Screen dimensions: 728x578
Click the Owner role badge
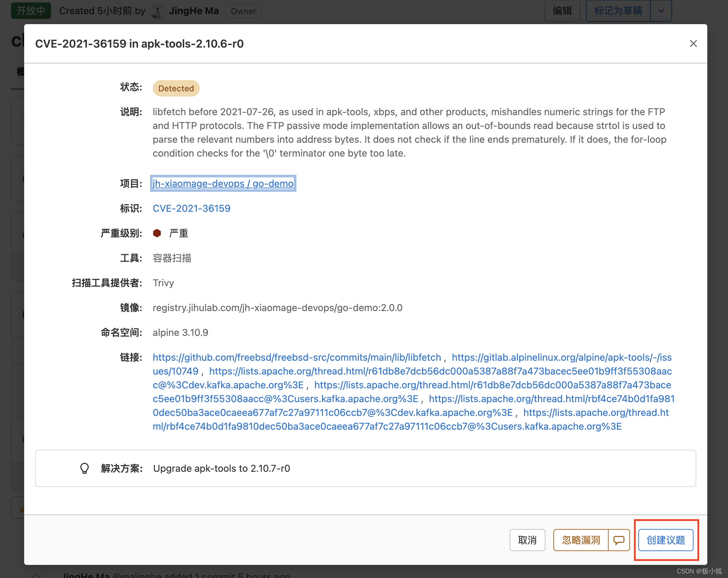[x=243, y=11]
